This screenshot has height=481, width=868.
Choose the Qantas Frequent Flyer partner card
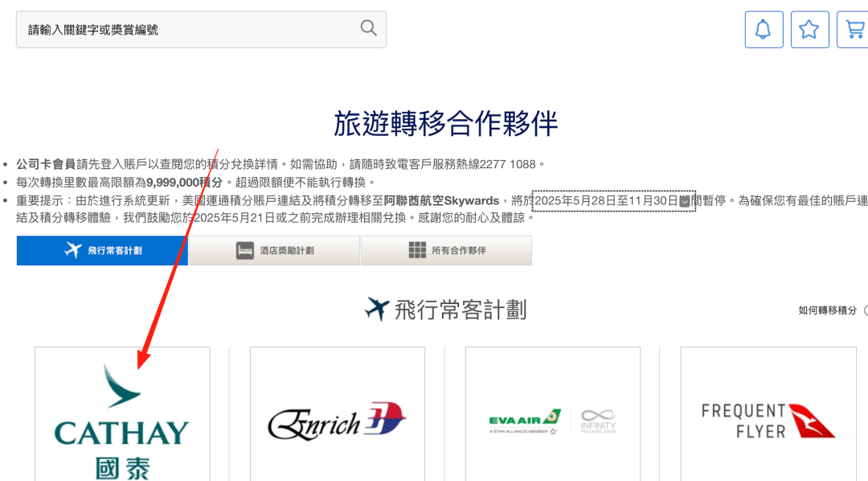(768, 414)
